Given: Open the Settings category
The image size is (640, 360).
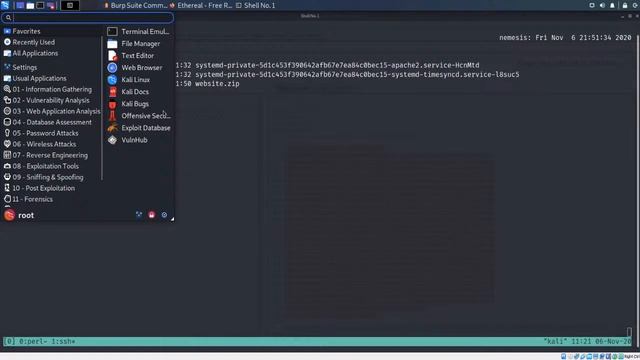Looking at the screenshot, I should click(x=51, y=67).
